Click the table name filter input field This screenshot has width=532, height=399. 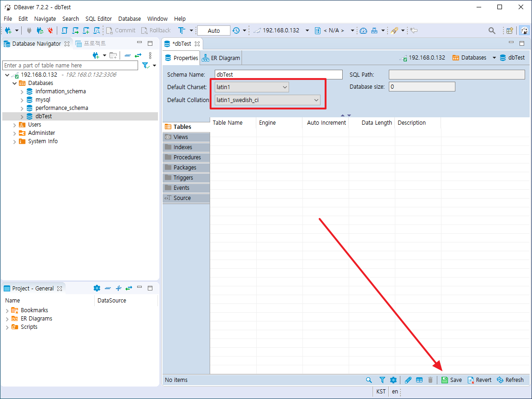[70, 66]
